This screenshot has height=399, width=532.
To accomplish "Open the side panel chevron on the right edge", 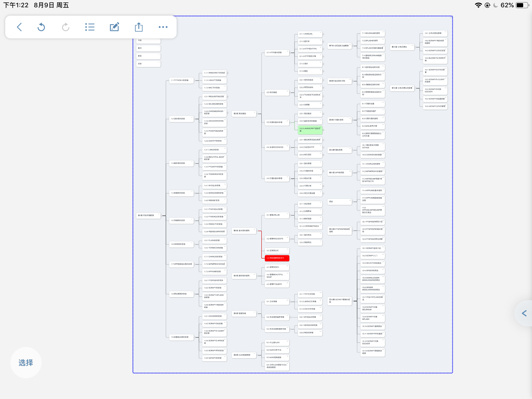I will [x=524, y=313].
